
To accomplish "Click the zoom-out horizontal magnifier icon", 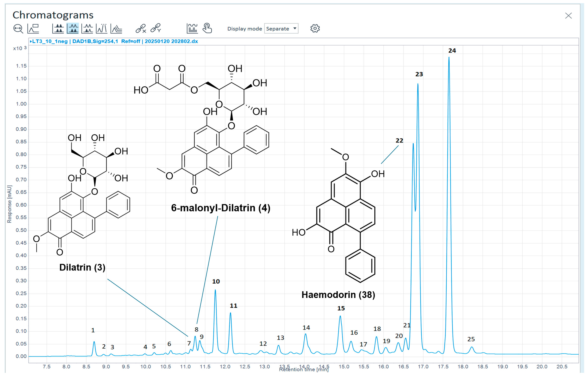I will 18,29.
